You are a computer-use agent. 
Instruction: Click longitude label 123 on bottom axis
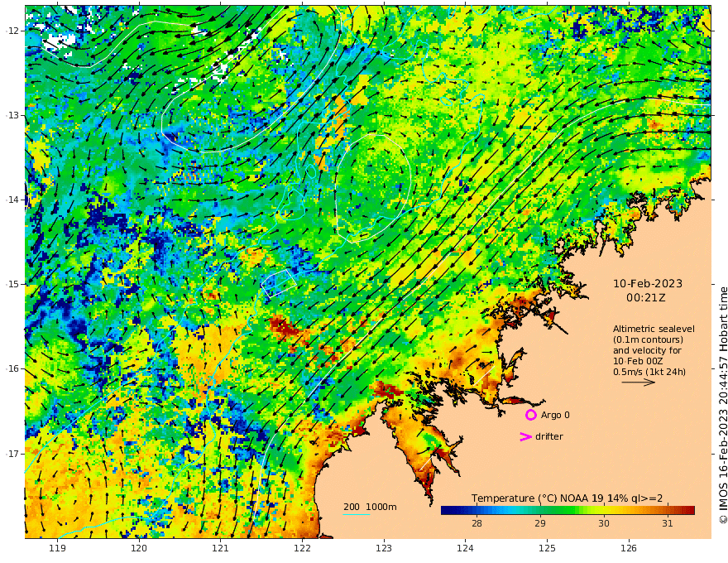pyautogui.click(x=384, y=548)
